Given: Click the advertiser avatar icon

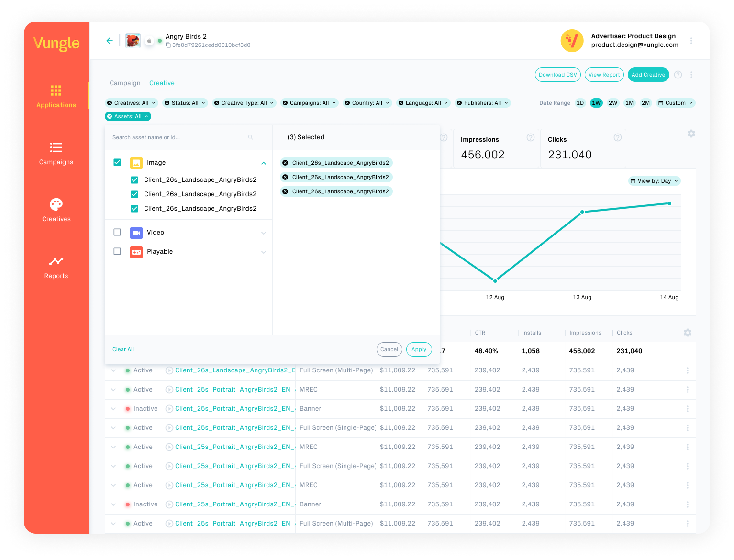Looking at the screenshot, I should 572,41.
